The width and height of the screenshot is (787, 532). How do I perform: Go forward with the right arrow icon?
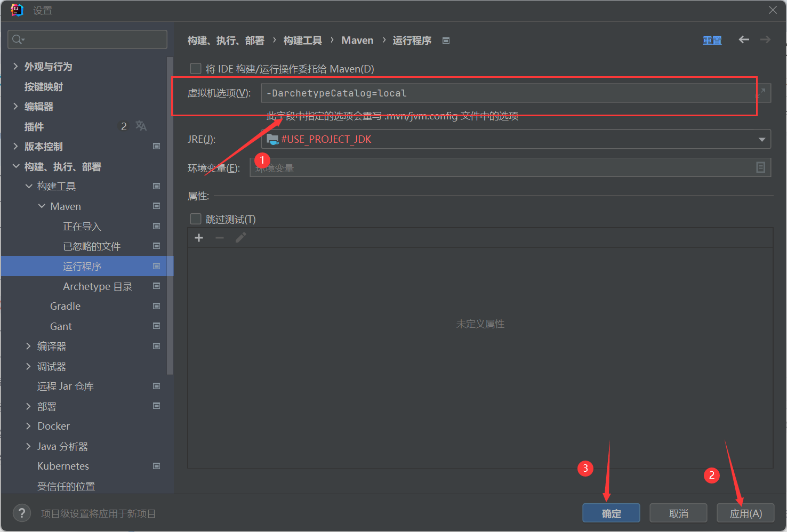pos(765,39)
